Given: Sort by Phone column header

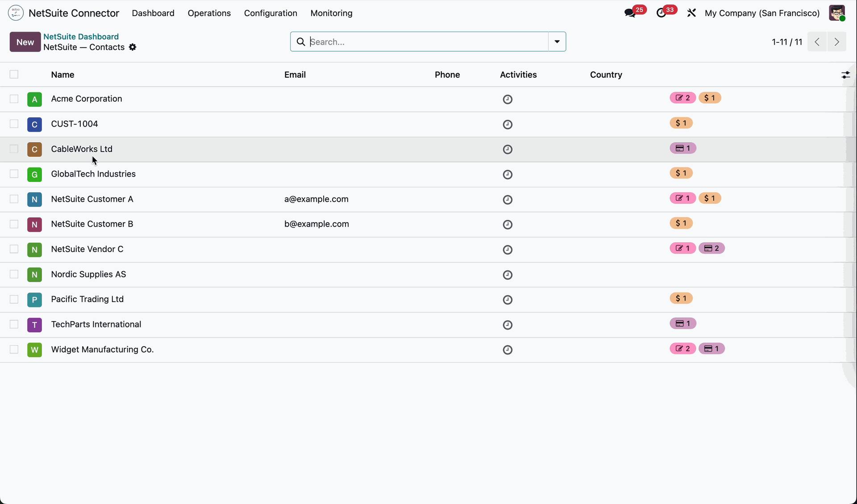Looking at the screenshot, I should click(447, 74).
